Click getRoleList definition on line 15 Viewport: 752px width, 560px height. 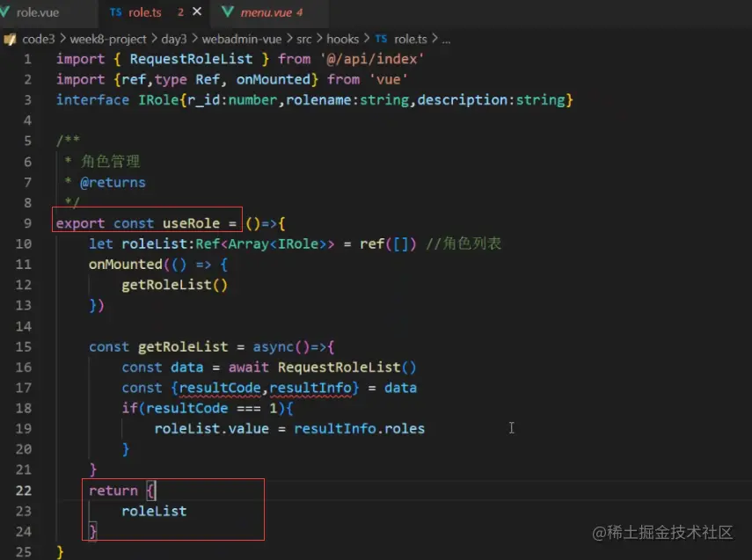pos(183,346)
